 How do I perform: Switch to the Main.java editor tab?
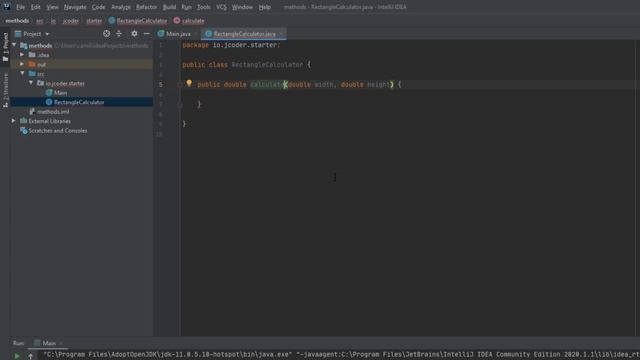pos(175,34)
